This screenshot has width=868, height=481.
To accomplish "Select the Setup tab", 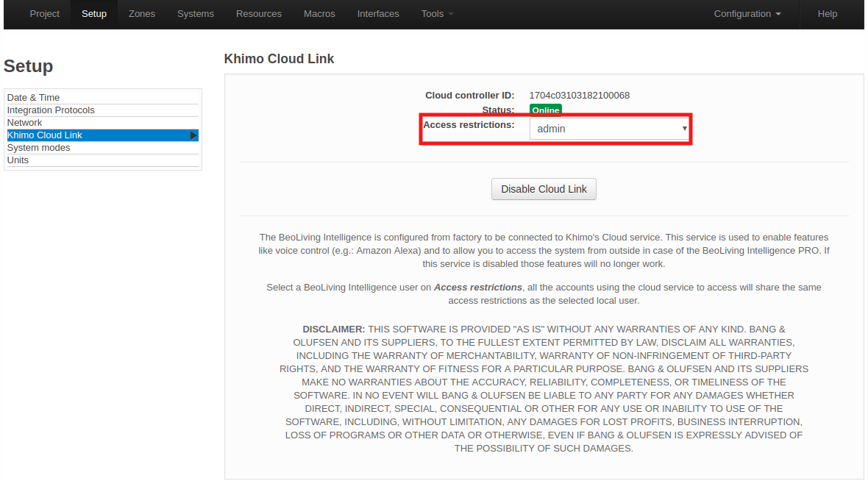I will click(x=94, y=14).
